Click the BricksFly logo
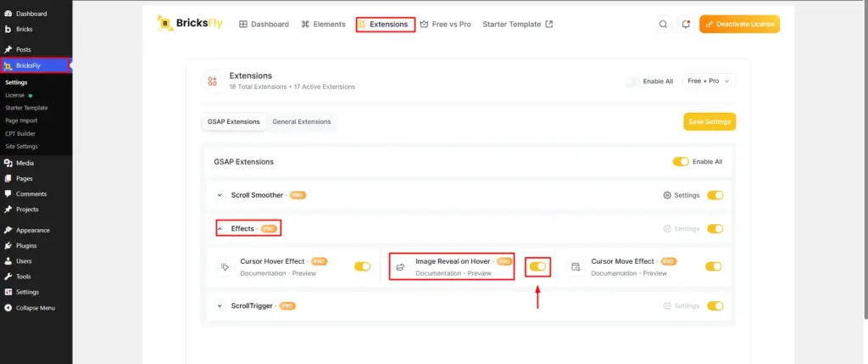This screenshot has width=868, height=364. [x=190, y=23]
